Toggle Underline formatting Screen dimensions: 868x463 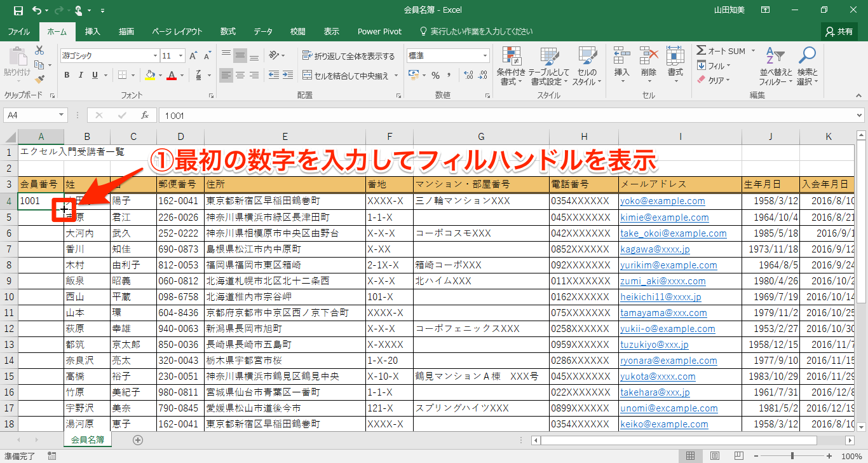95,76
